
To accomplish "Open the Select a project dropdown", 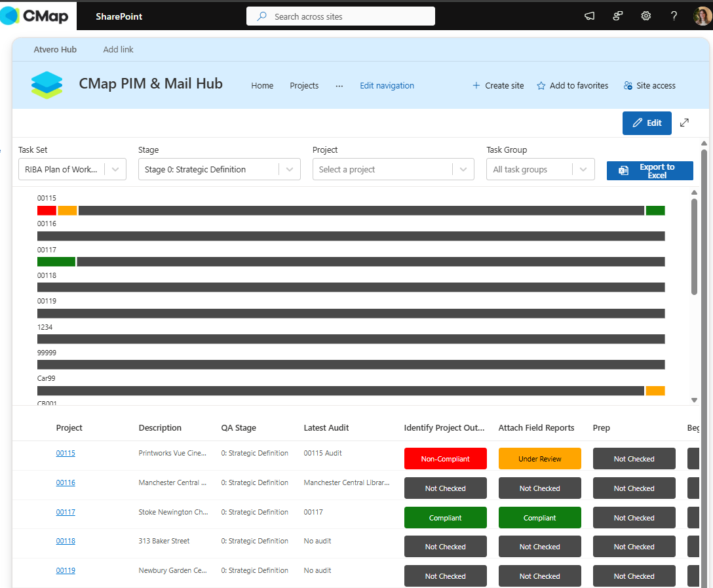I will click(x=393, y=169).
